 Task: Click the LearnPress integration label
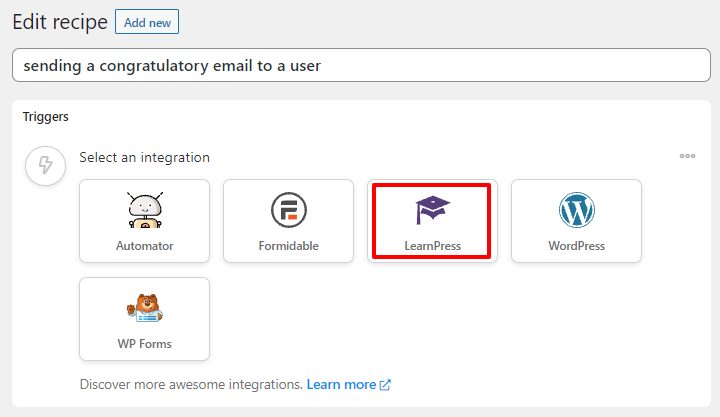coord(433,246)
